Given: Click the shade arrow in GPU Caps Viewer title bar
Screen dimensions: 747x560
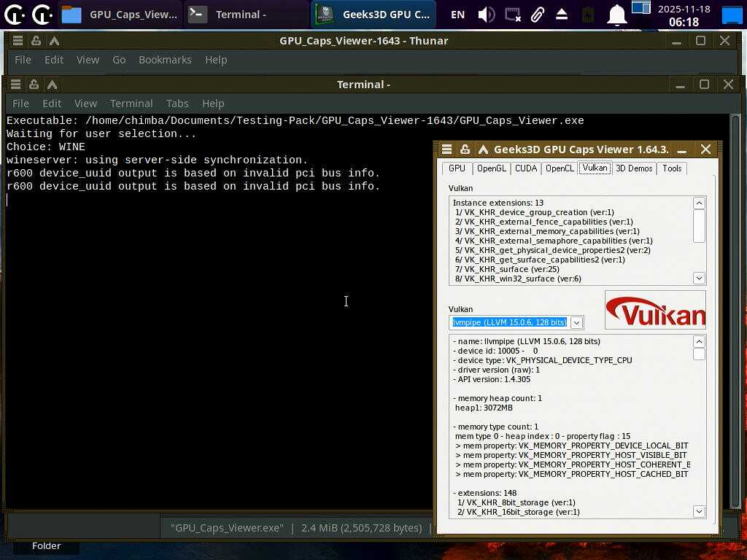Looking at the screenshot, I should click(x=483, y=149).
